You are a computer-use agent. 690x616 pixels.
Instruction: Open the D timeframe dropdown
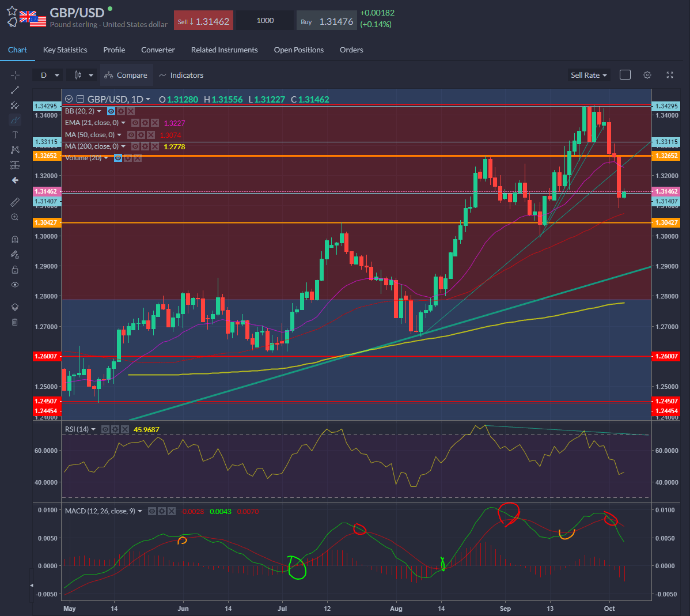48,75
